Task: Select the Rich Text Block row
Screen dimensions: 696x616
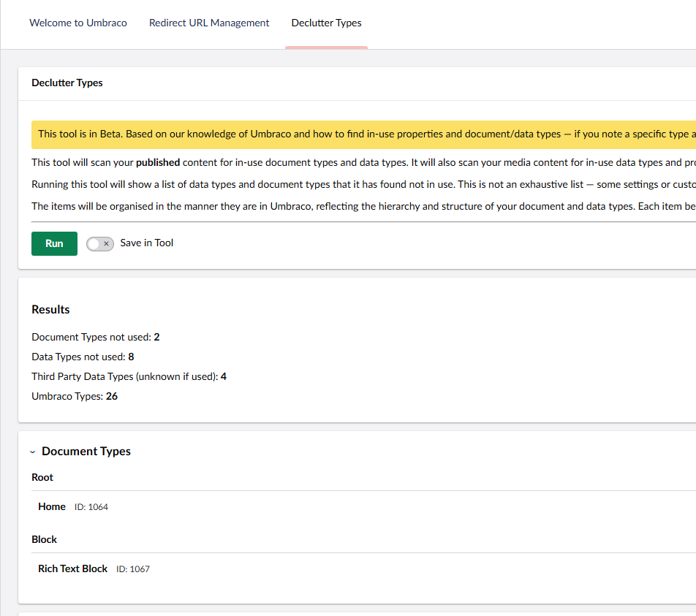Action: 363,569
